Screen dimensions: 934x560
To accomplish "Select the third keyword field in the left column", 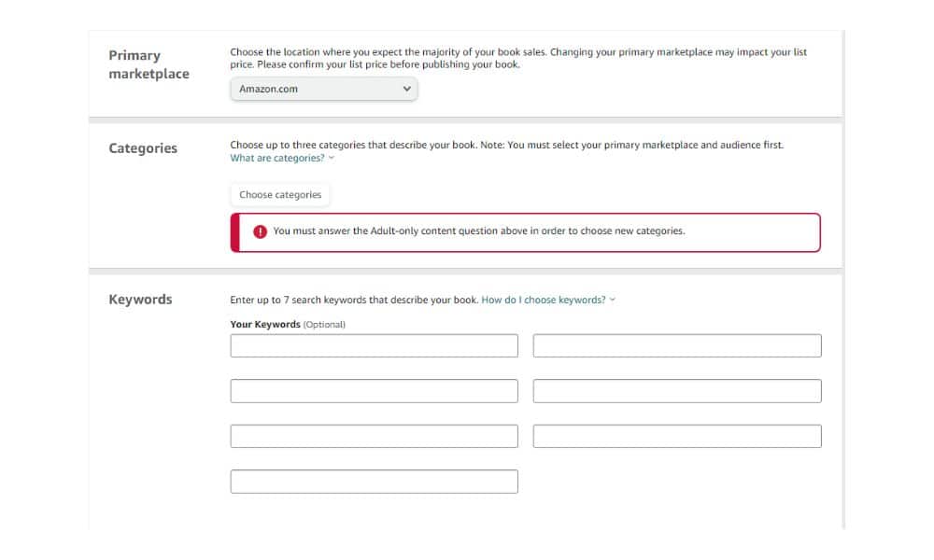I will click(375, 436).
